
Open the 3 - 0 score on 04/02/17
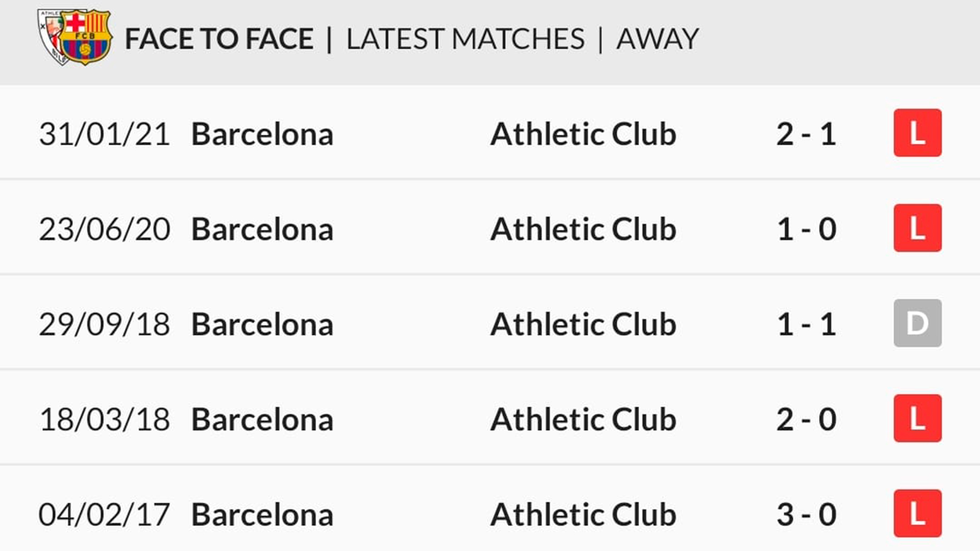pyautogui.click(x=806, y=514)
